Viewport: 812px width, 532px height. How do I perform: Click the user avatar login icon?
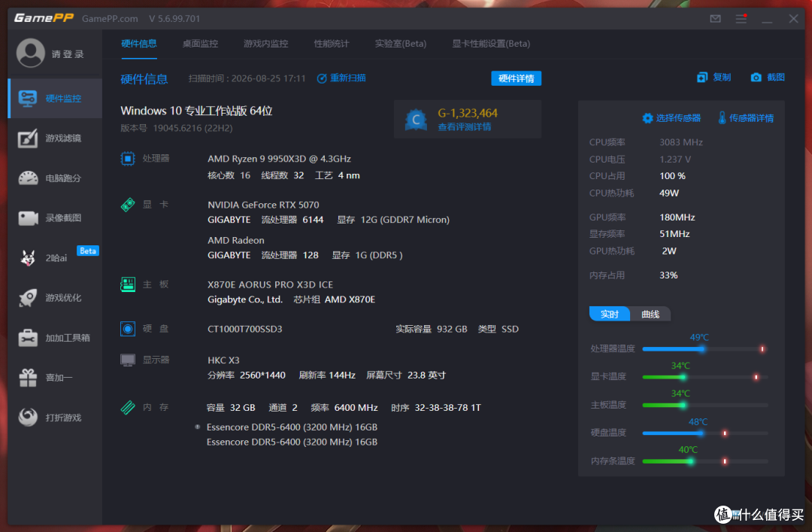31,53
